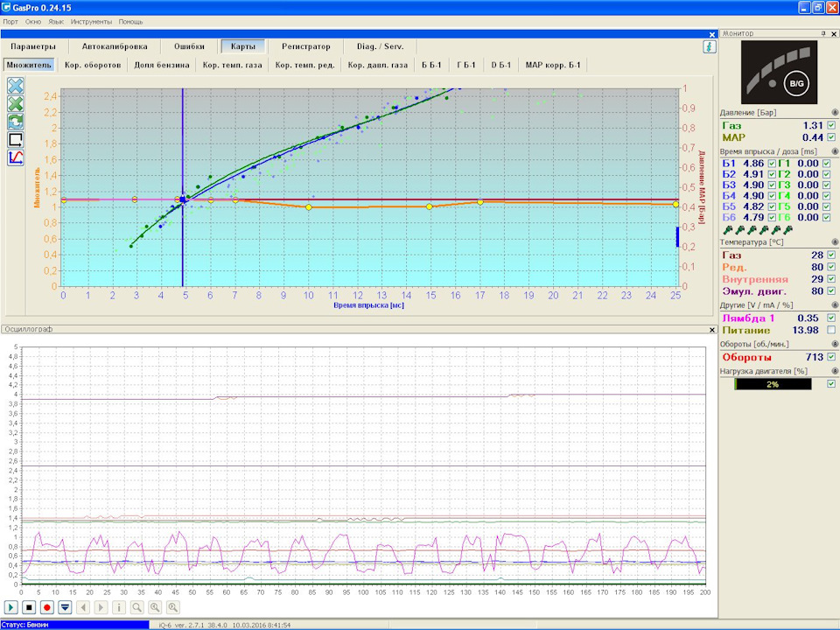The height and width of the screenshot is (630, 840).
Task: Collapse the Нагрузка двигателя [%] section
Action: pos(835,371)
